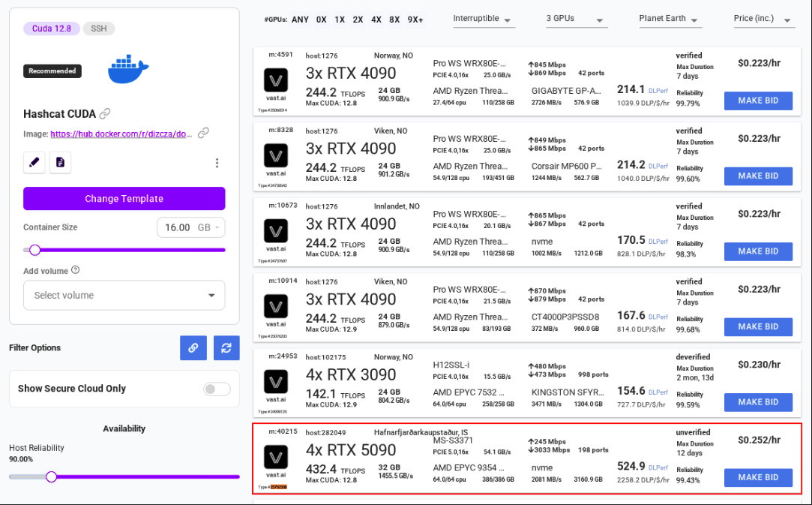Click the Container Size 16.00 input field
This screenshot has height=505, width=812.
(x=177, y=227)
